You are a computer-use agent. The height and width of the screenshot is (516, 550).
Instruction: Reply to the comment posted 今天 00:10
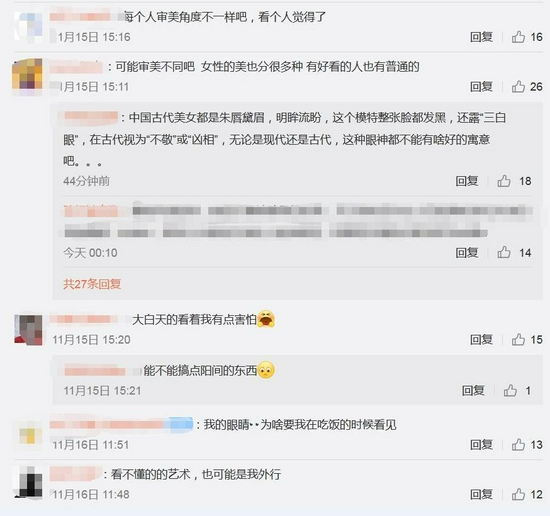[x=467, y=253]
